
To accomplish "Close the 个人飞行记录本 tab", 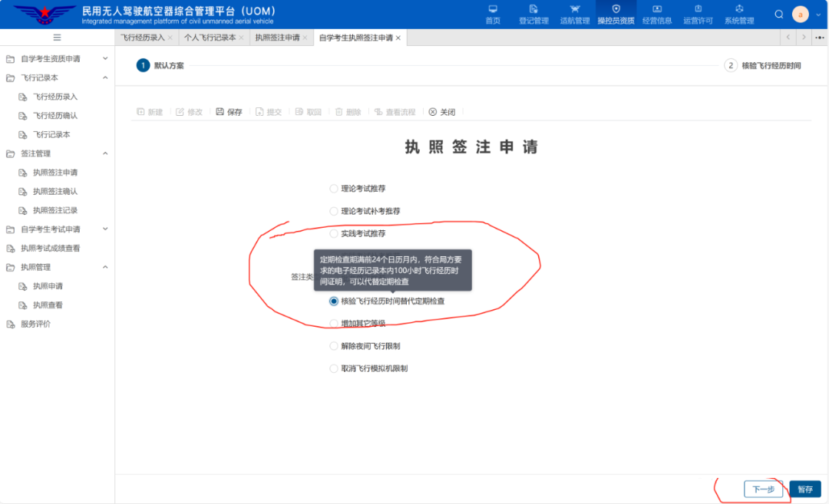I will click(x=241, y=38).
